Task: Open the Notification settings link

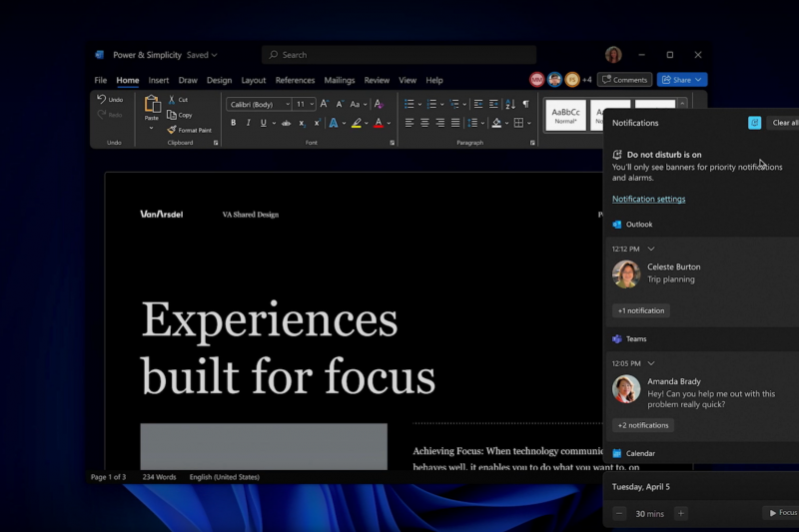Action: click(648, 199)
